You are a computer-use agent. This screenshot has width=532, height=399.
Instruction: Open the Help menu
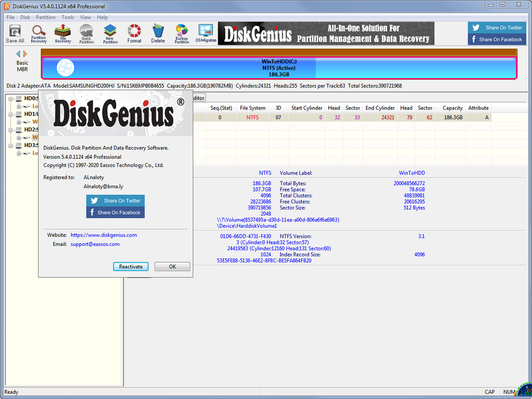coord(102,17)
